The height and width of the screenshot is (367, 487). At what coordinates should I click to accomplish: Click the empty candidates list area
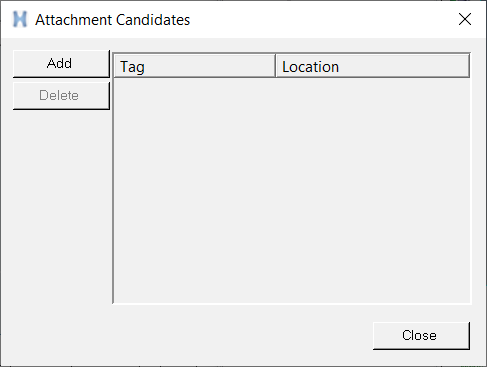(292, 190)
